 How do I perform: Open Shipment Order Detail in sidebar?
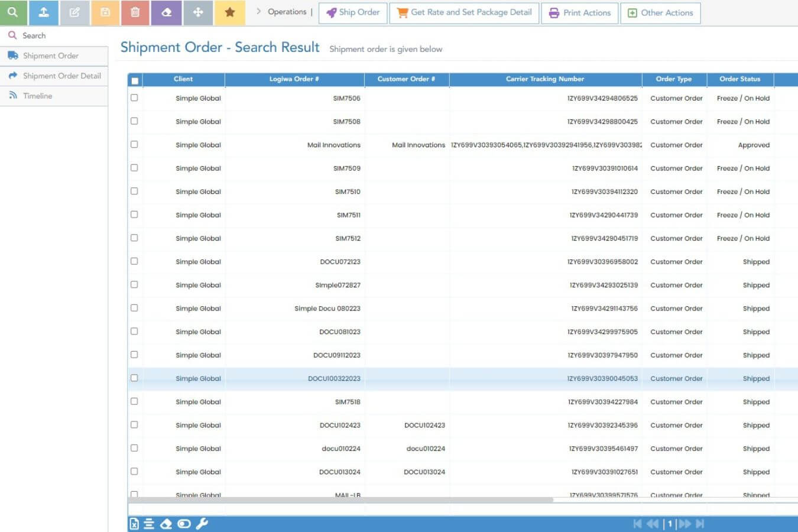coord(61,76)
